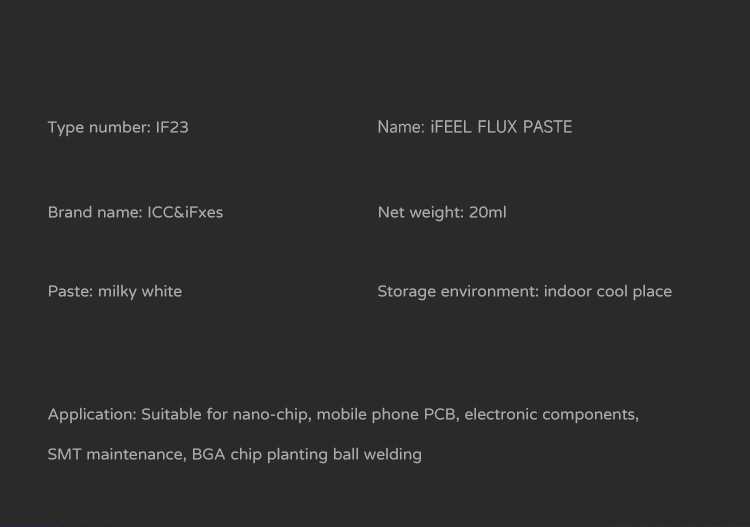Click the "Storage environment" label text
This screenshot has height=527, width=750.
point(457,291)
